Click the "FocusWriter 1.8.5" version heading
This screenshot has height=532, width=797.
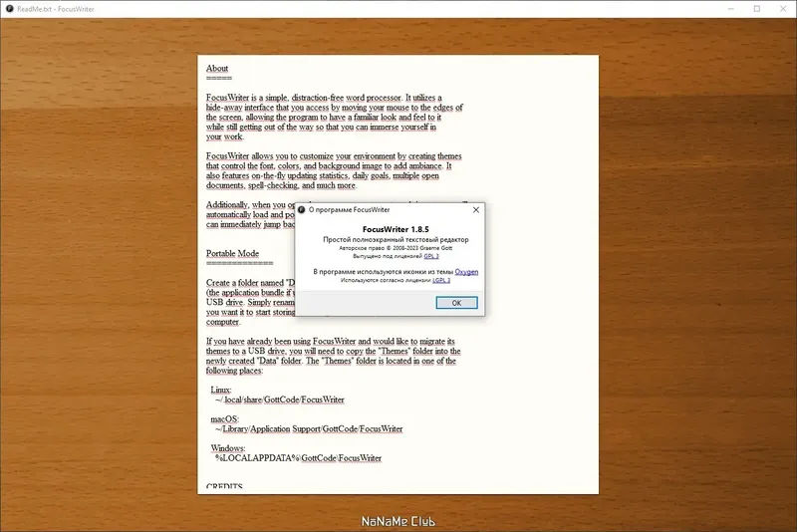pyautogui.click(x=396, y=229)
